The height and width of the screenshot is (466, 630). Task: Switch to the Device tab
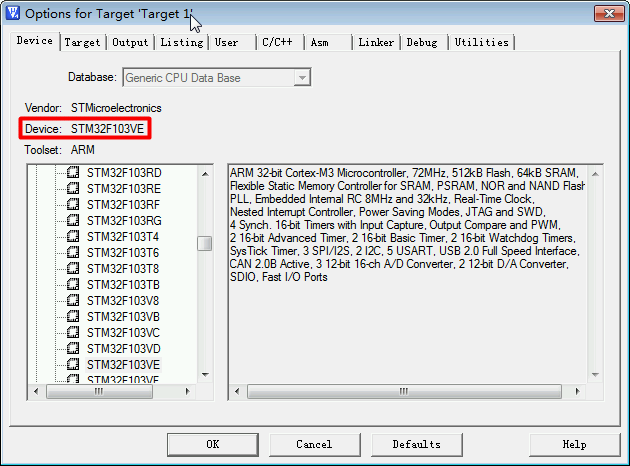pyautogui.click(x=35, y=41)
